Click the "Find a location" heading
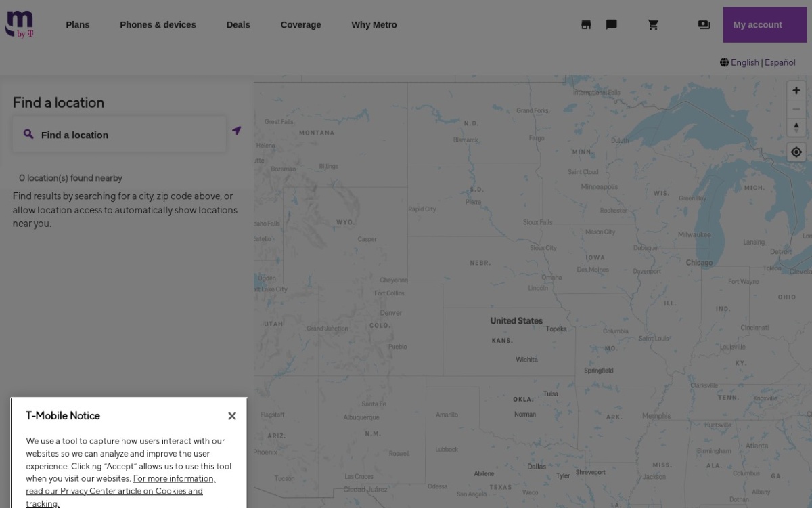 click(x=58, y=102)
